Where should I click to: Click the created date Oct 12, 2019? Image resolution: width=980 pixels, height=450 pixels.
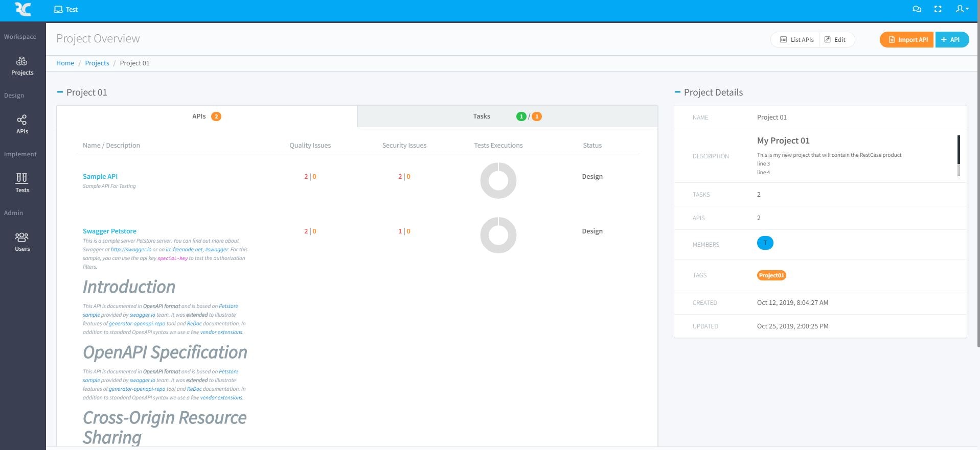click(792, 302)
